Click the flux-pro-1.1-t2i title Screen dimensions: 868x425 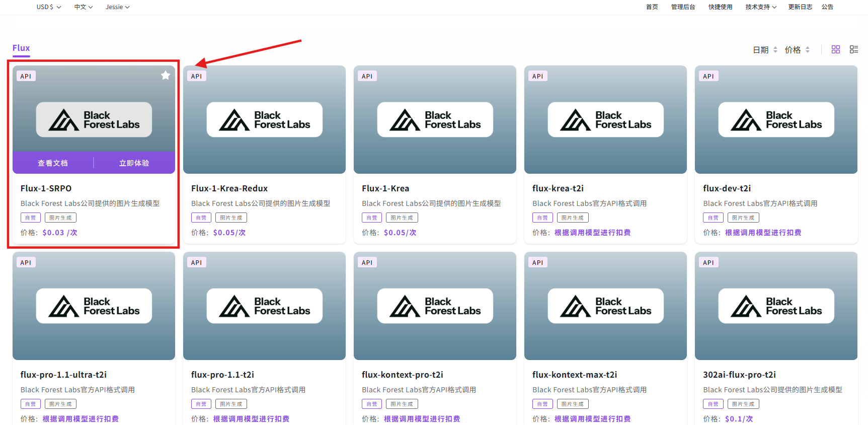[x=222, y=375]
